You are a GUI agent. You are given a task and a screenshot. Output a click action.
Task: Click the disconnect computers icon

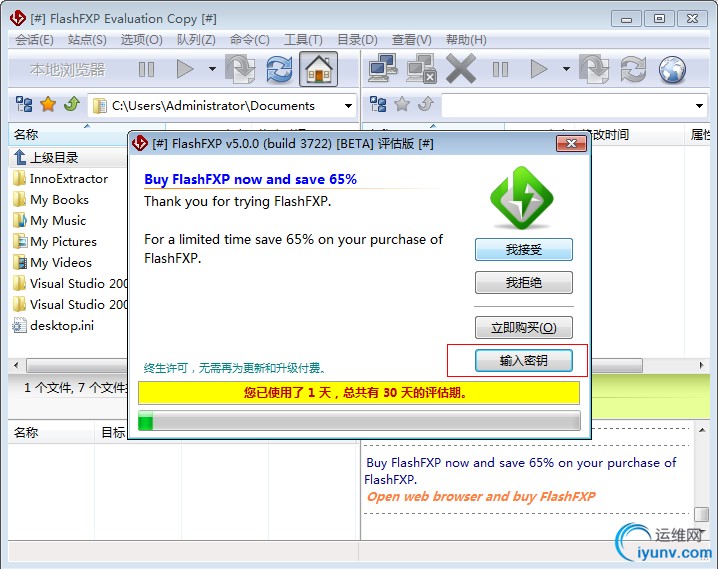[x=421, y=69]
